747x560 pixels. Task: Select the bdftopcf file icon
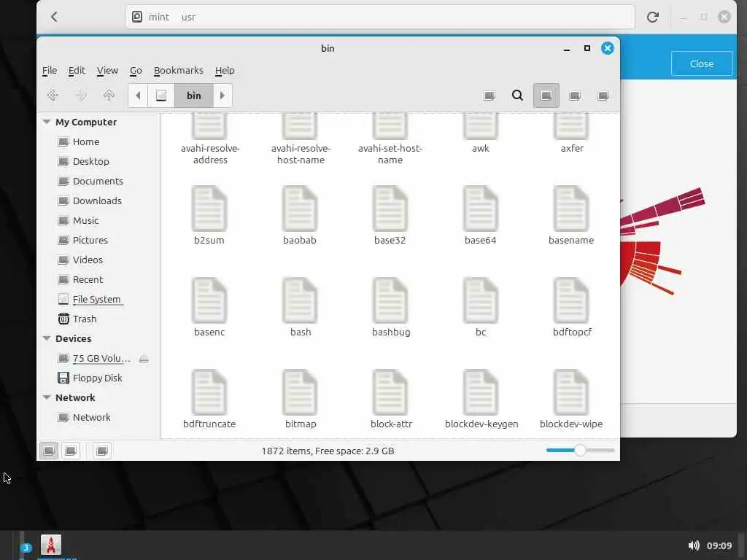tap(571, 300)
